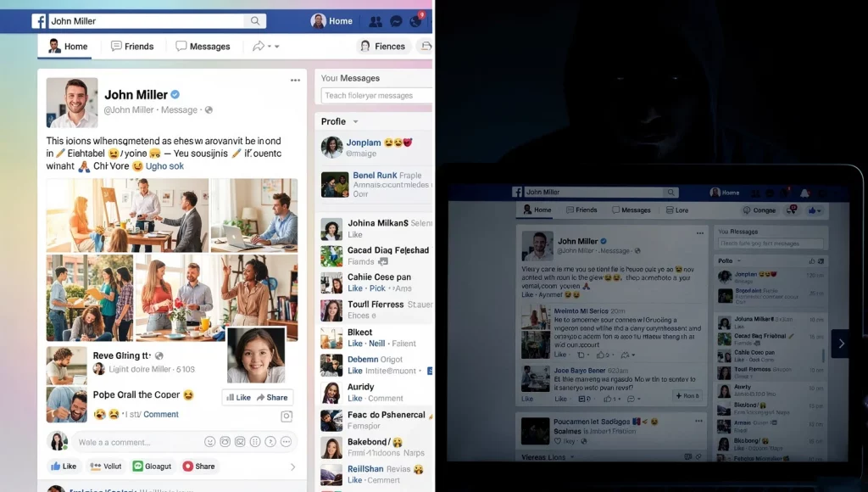Screen dimensions: 868x492
Task: Open the reaction dropdown under Meimto MI Serics comment
Action: pyautogui.click(x=628, y=355)
